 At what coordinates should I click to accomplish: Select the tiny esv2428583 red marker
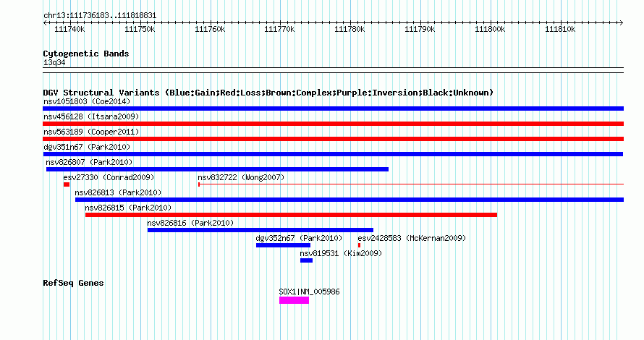[360, 245]
